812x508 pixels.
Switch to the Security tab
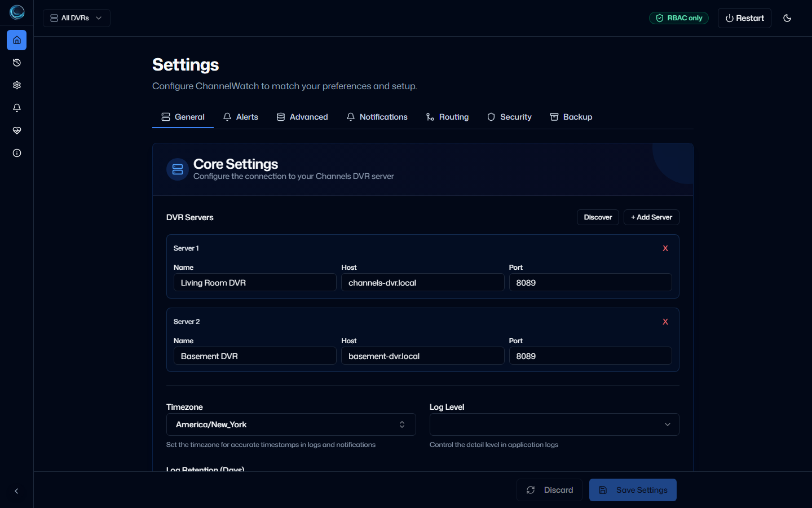pyautogui.click(x=509, y=117)
